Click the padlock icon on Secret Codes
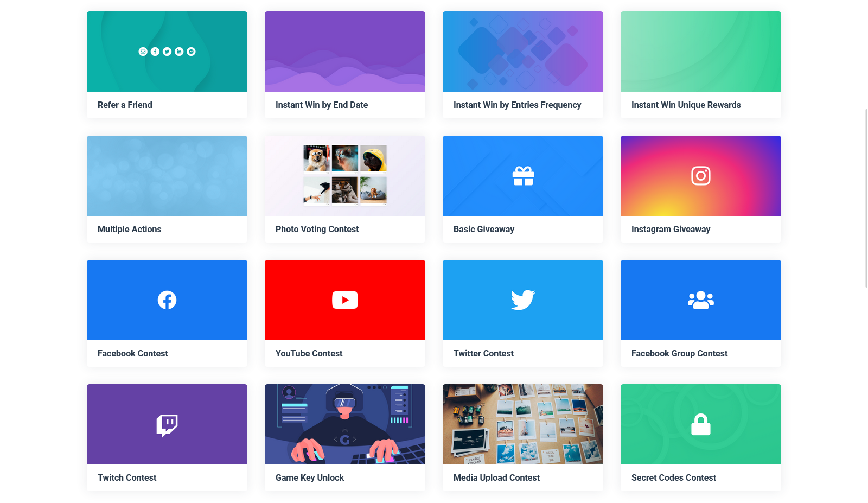The height and width of the screenshot is (503, 868). pyautogui.click(x=701, y=425)
